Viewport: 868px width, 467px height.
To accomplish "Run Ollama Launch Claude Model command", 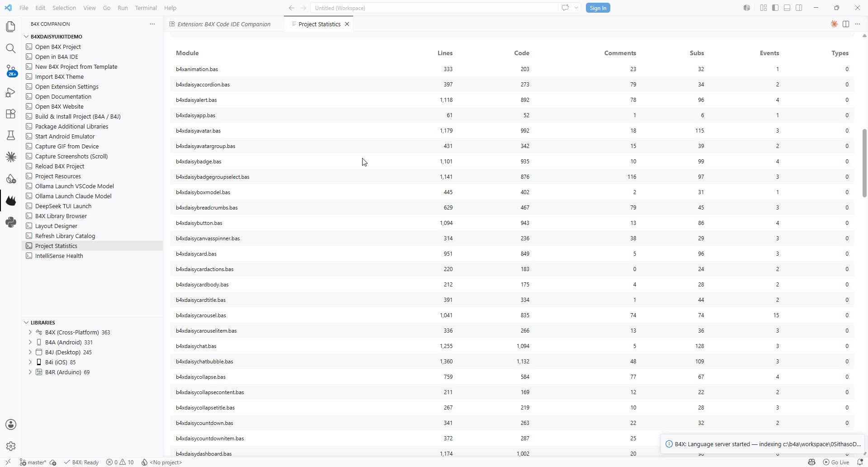I will tap(92, 196).
